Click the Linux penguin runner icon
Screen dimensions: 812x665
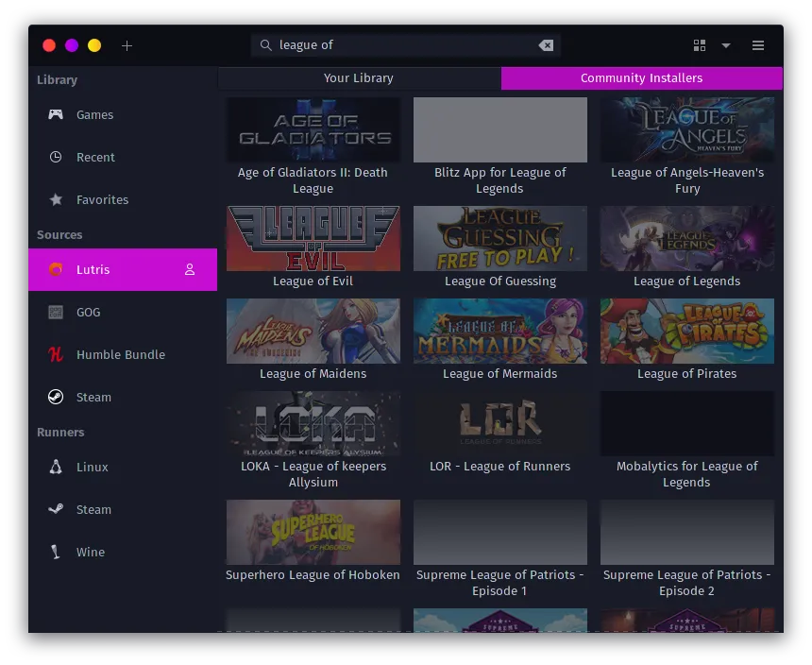point(56,467)
